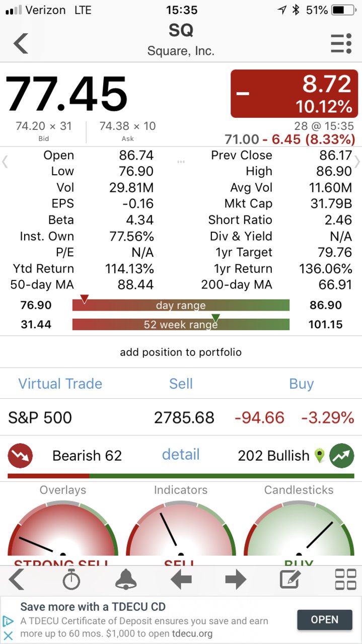Image resolution: width=362 pixels, height=644 pixels.
Task: Tap the Sell option
Action: coord(181,384)
